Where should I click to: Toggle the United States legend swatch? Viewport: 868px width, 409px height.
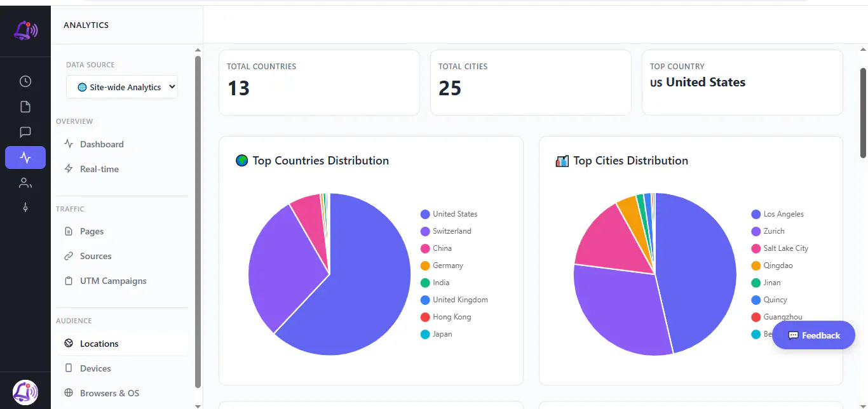coord(425,214)
